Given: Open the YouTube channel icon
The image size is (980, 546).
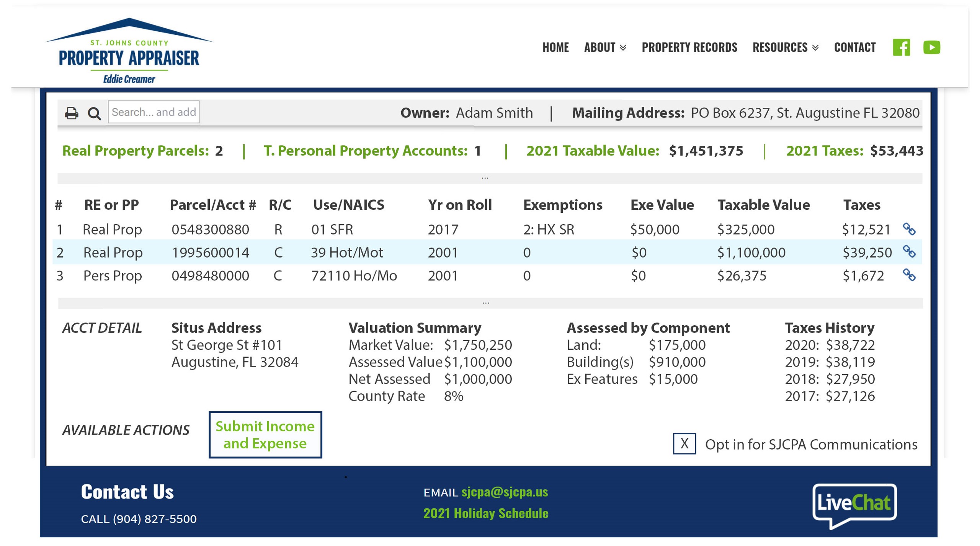Looking at the screenshot, I should pyautogui.click(x=931, y=47).
